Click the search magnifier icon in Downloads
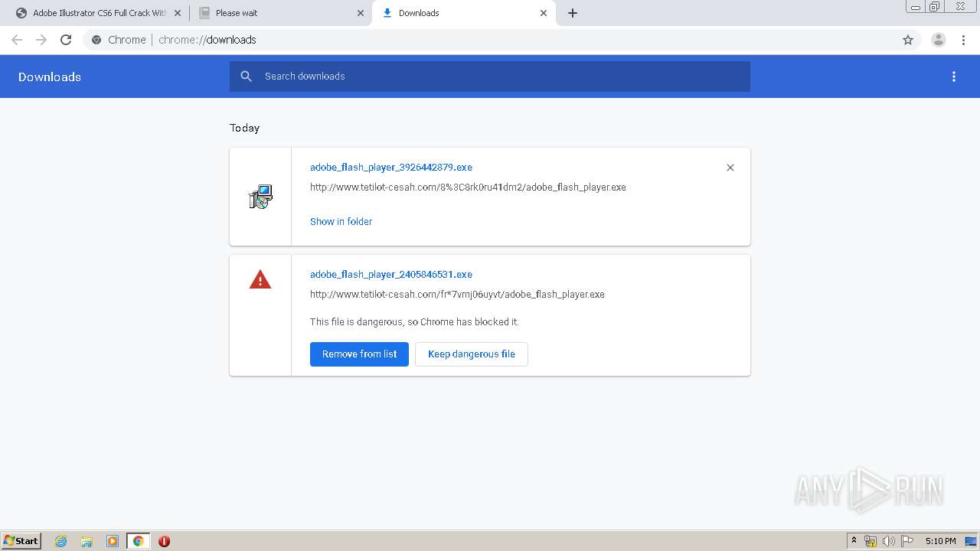 [246, 77]
